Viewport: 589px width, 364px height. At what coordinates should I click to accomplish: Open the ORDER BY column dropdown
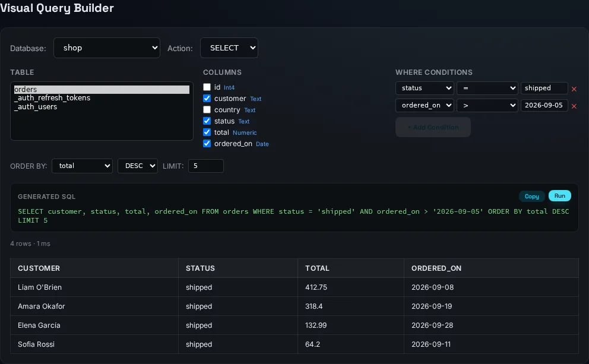click(83, 166)
